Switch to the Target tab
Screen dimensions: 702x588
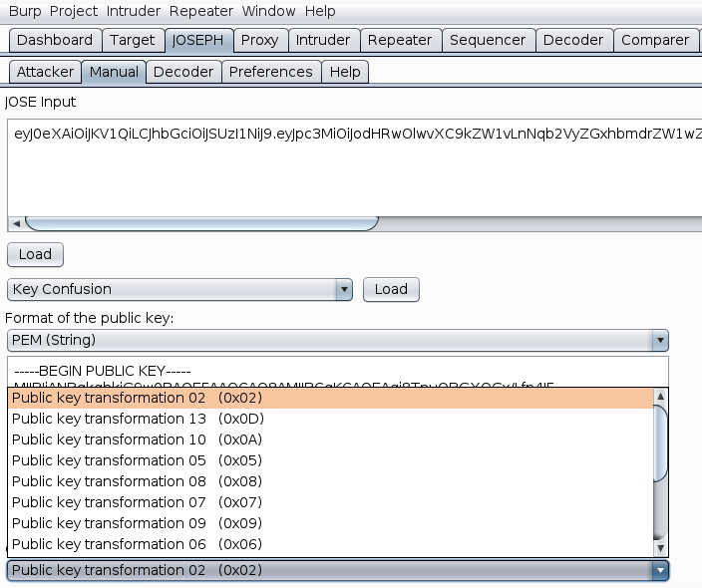pyautogui.click(x=133, y=40)
